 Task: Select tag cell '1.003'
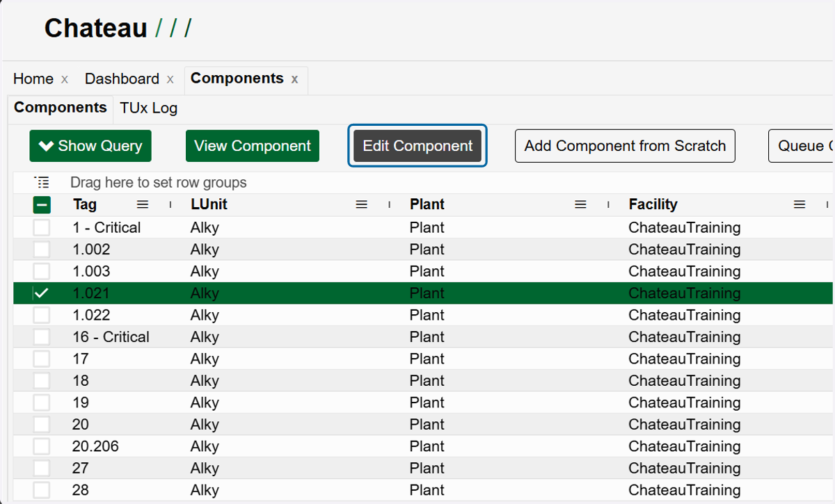point(91,271)
